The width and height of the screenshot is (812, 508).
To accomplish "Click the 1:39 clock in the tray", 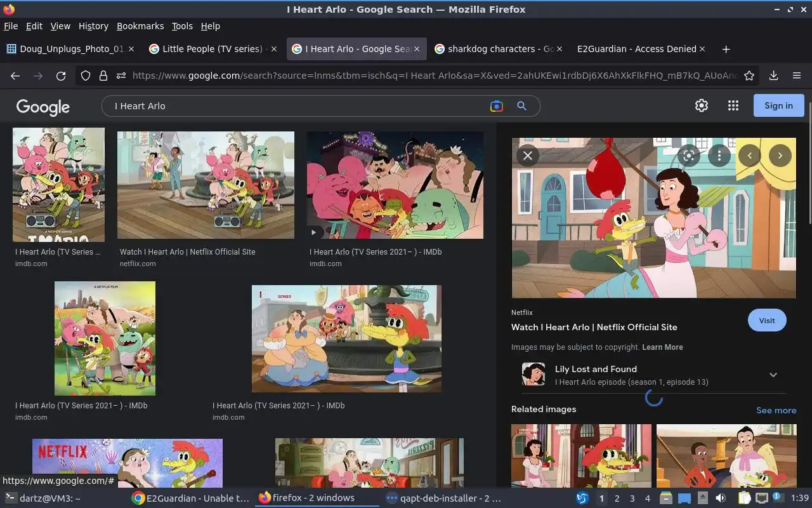I will pyautogui.click(x=800, y=498).
